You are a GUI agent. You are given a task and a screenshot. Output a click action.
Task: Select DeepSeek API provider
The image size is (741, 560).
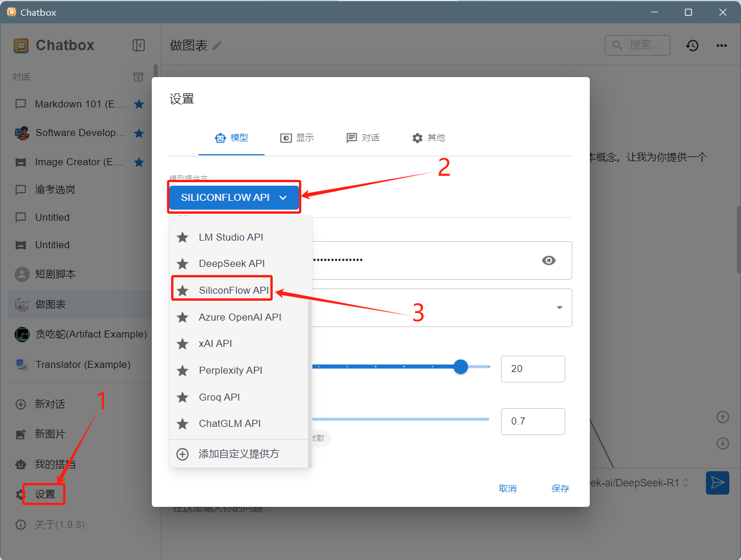click(x=238, y=263)
